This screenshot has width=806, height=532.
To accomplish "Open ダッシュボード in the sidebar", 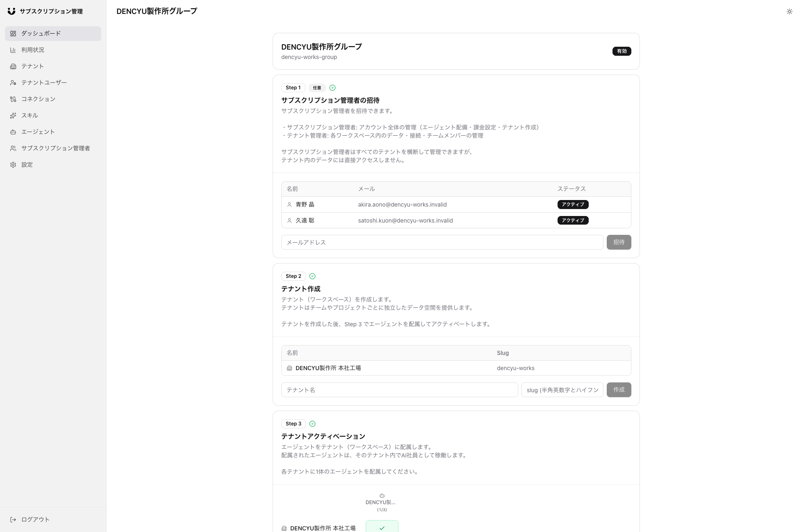I will click(53, 34).
